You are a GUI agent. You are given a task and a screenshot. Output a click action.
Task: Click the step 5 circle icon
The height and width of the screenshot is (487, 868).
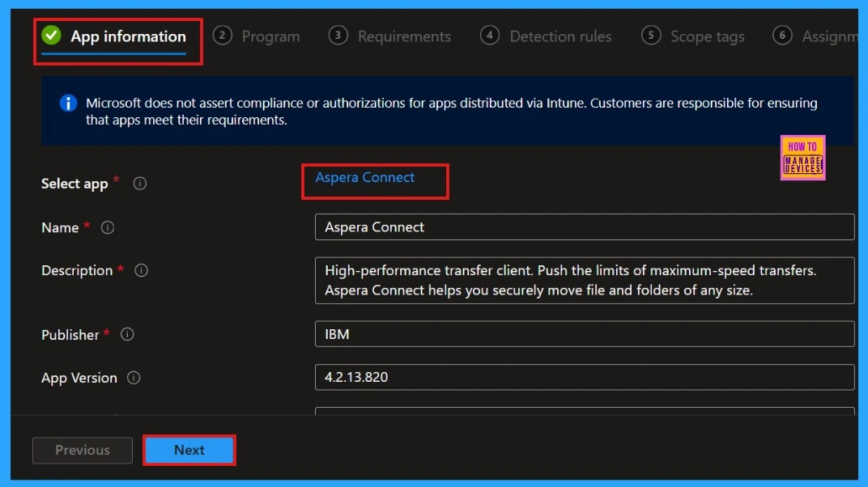tap(651, 36)
